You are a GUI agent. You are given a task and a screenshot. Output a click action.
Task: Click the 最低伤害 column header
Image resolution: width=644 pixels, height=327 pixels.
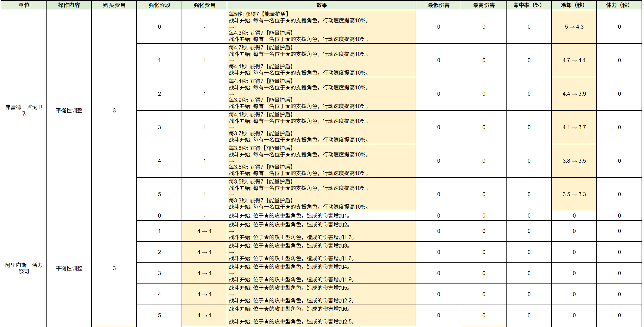(x=439, y=5)
